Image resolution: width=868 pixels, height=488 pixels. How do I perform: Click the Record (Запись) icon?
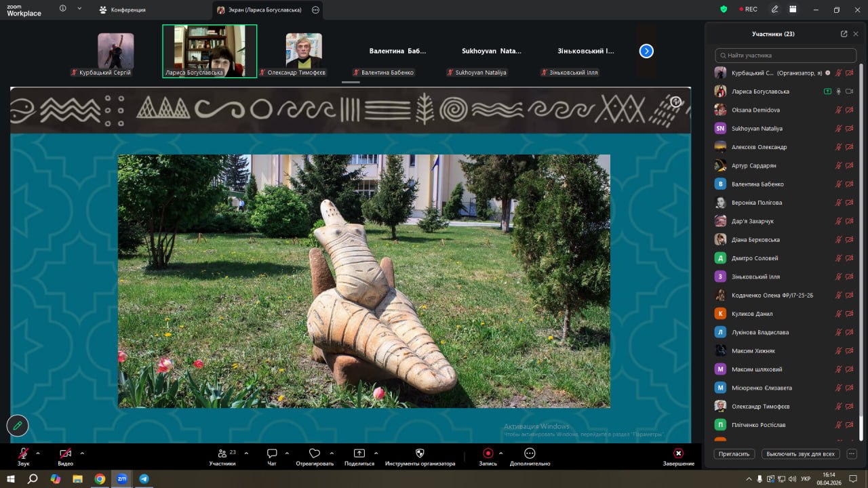coord(488,453)
